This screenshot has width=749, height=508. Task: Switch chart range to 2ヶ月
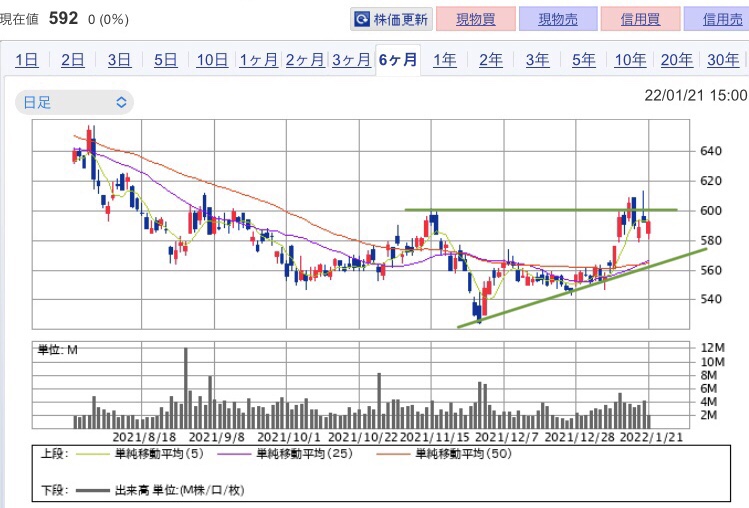pyautogui.click(x=305, y=60)
